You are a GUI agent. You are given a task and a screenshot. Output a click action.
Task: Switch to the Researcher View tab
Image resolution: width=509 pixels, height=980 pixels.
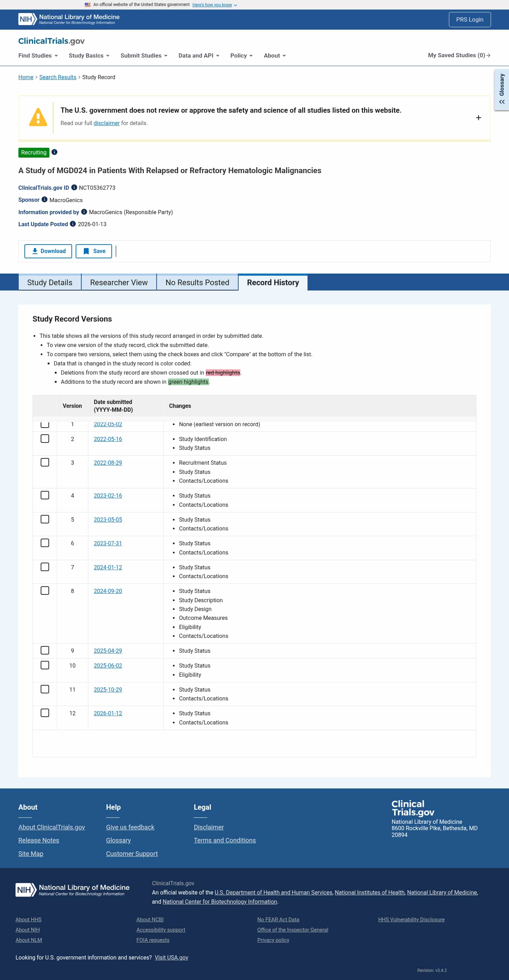point(119,282)
